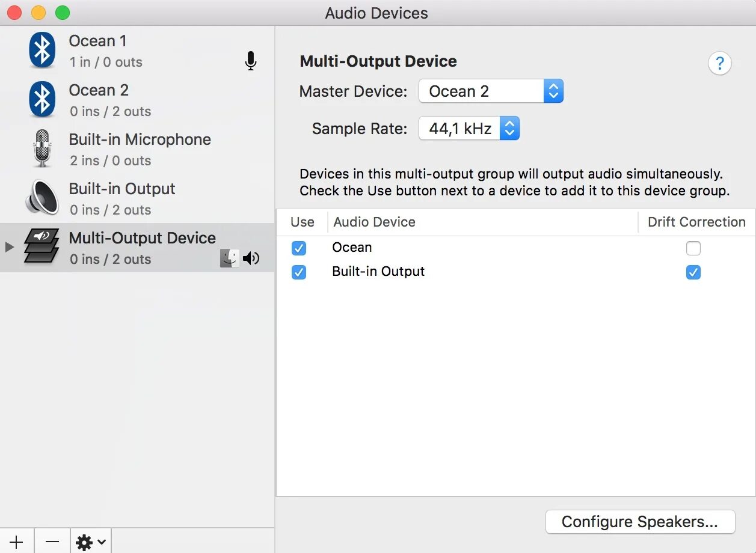Click the speaker output indicator on Multi-Output Device

[251, 258]
